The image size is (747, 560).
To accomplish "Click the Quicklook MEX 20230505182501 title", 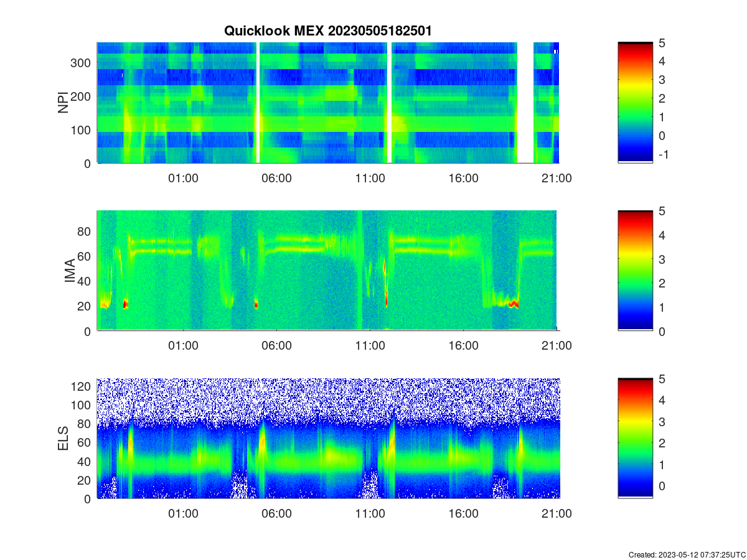I will (328, 31).
